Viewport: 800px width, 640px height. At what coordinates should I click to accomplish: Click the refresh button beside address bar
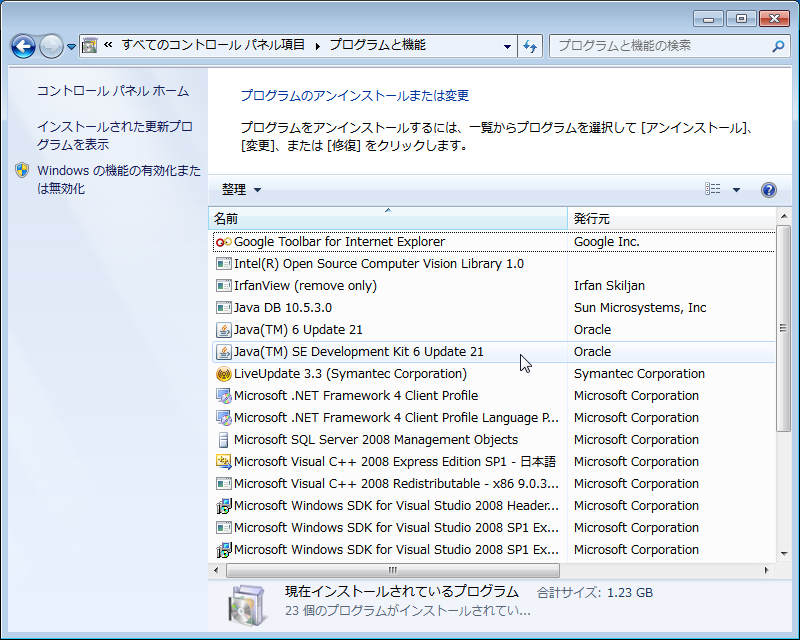530,46
